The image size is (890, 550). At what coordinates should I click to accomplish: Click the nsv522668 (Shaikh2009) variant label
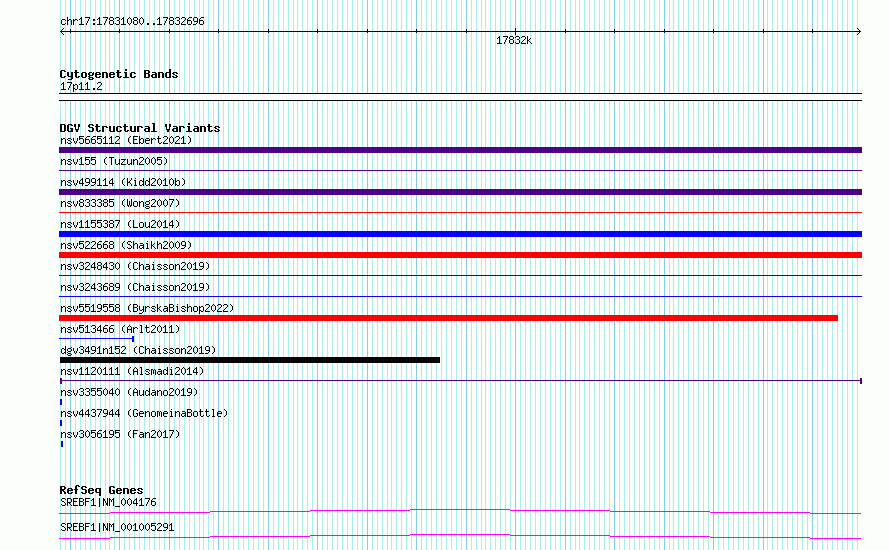(x=126, y=245)
